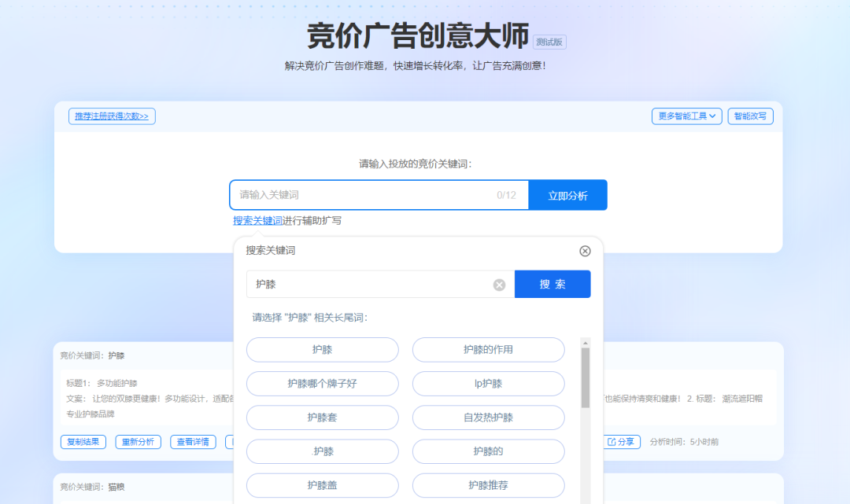The height and width of the screenshot is (504, 850).
Task: Click the keyword list scrollbar thumb
Action: pyautogui.click(x=585, y=378)
